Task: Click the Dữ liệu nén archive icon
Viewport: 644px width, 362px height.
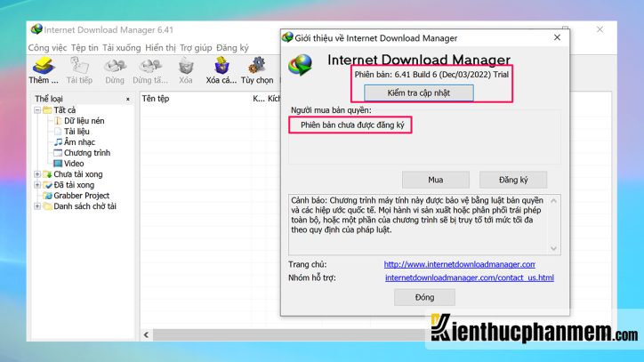Action: [58, 121]
